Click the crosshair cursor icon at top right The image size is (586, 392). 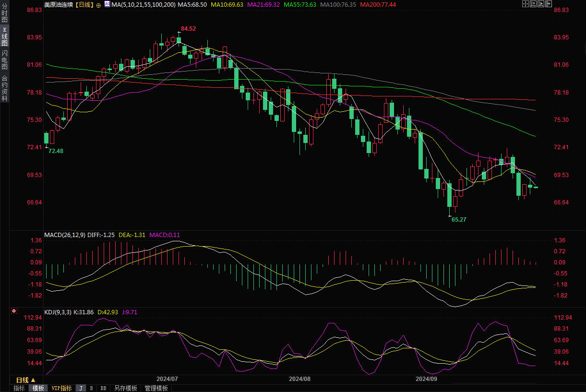pyautogui.click(x=525, y=4)
